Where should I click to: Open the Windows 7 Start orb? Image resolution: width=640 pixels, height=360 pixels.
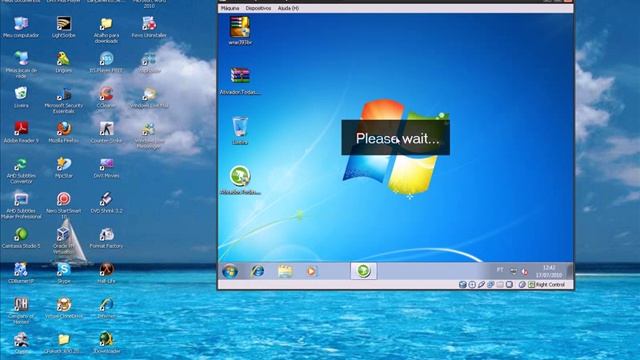point(230,271)
